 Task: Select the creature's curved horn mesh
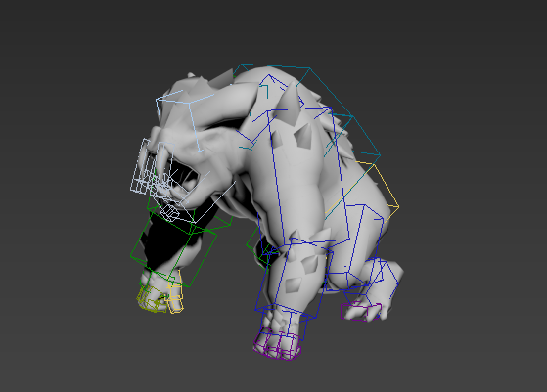[x=223, y=105]
